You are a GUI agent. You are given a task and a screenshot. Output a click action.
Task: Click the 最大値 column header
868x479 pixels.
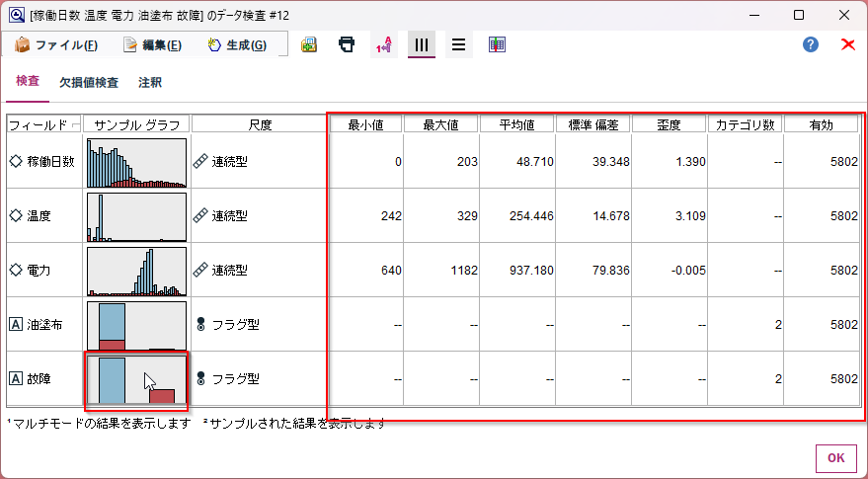(x=440, y=124)
